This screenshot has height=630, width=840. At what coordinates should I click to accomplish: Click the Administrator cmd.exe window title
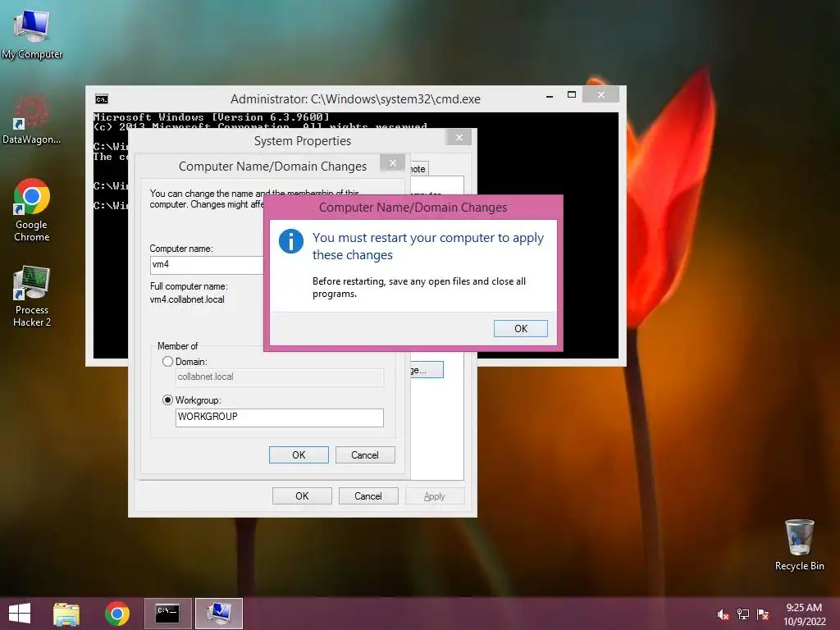pos(355,99)
